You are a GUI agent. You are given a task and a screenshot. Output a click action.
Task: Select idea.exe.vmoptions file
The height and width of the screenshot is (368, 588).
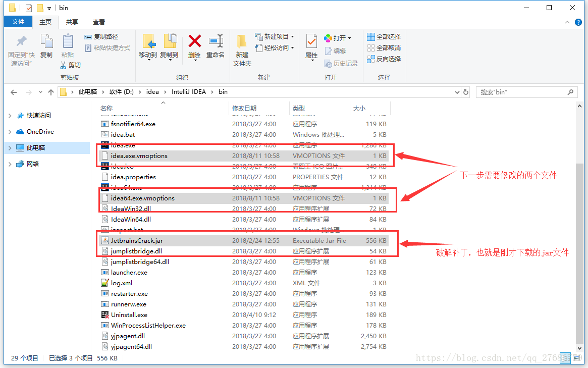click(244, 156)
